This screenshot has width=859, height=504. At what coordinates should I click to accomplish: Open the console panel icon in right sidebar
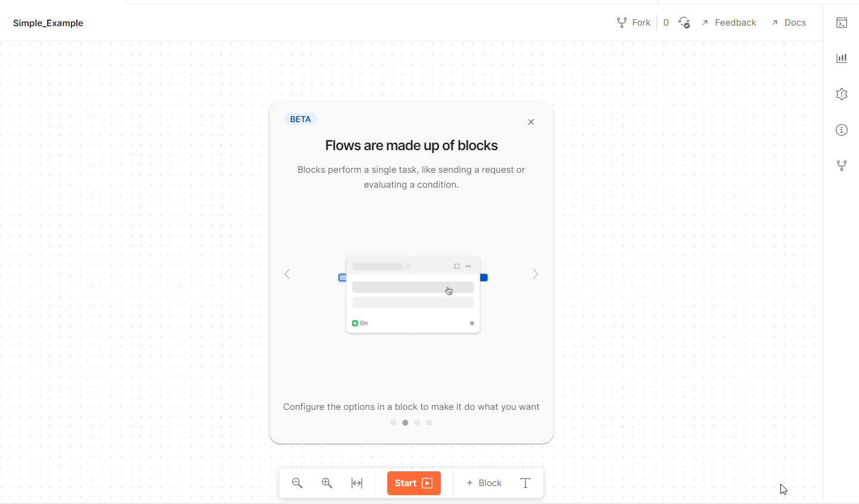pyautogui.click(x=842, y=23)
